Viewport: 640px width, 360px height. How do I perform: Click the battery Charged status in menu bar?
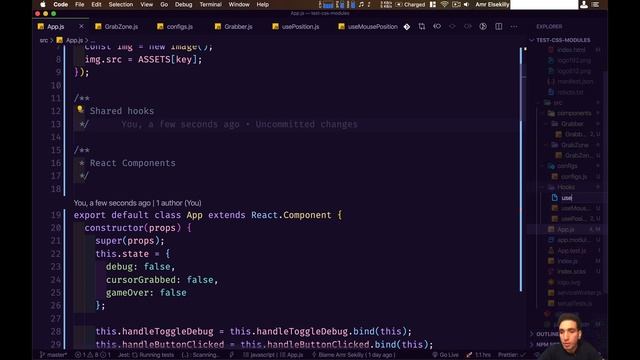click(x=410, y=4)
